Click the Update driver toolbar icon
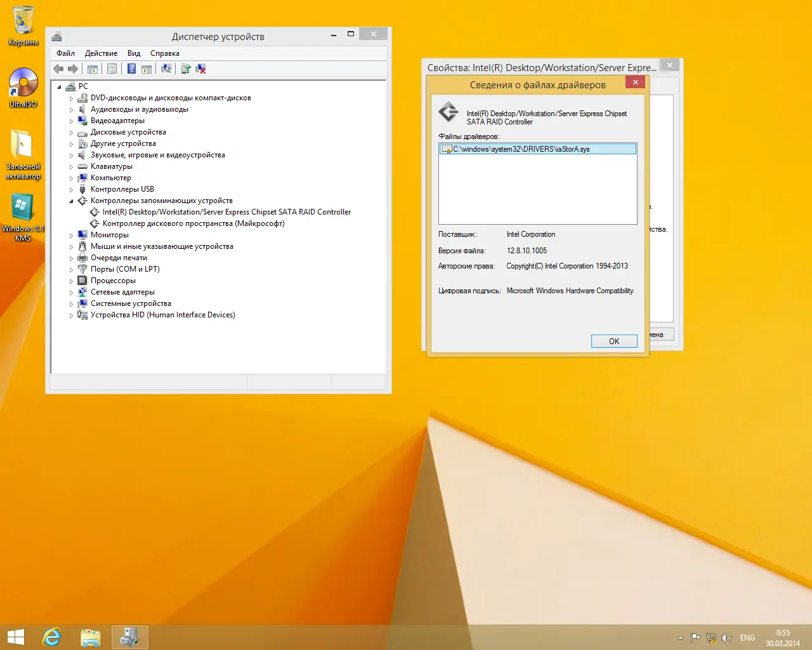 186,69
